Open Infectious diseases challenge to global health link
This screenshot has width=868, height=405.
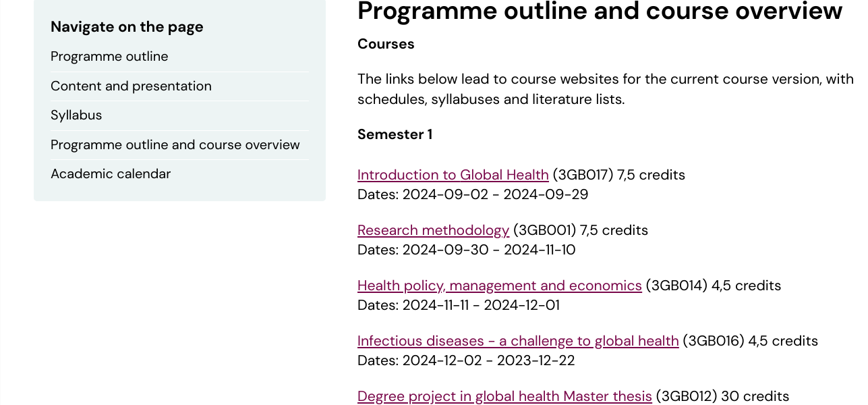coord(518,341)
